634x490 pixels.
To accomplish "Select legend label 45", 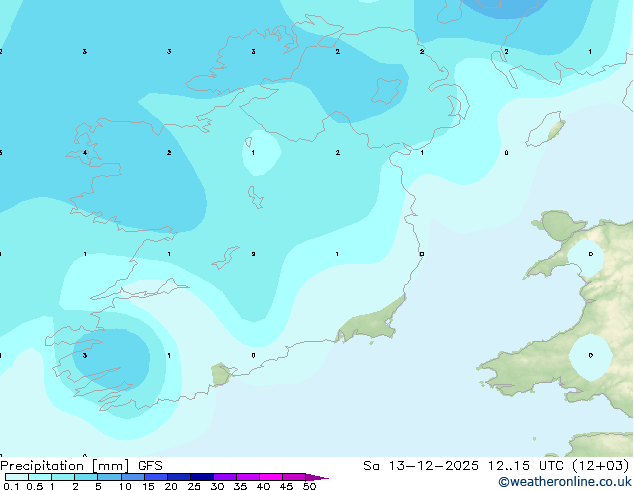I will [286, 486].
